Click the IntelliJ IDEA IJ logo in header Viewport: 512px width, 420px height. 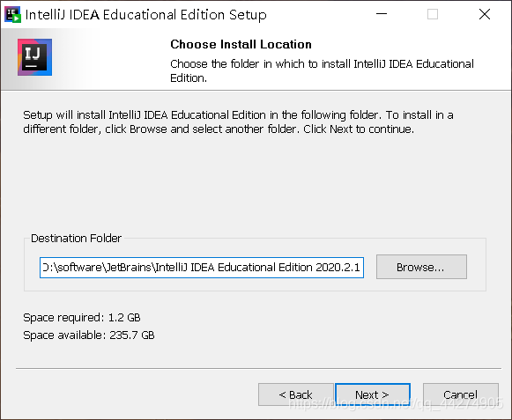[x=34, y=57]
